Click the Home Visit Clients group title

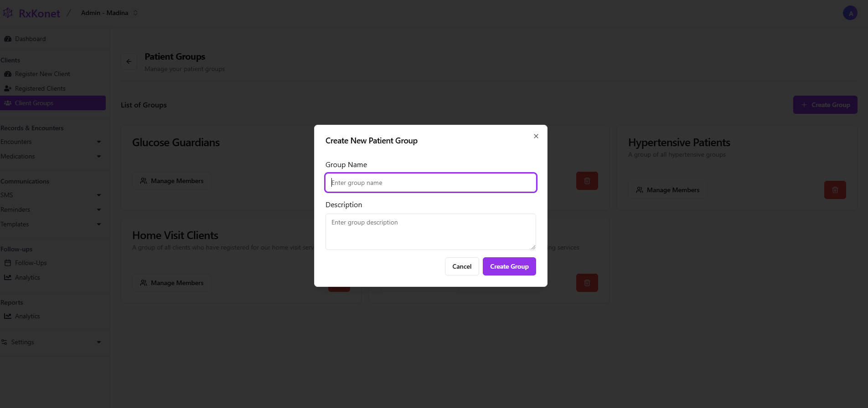(x=175, y=235)
